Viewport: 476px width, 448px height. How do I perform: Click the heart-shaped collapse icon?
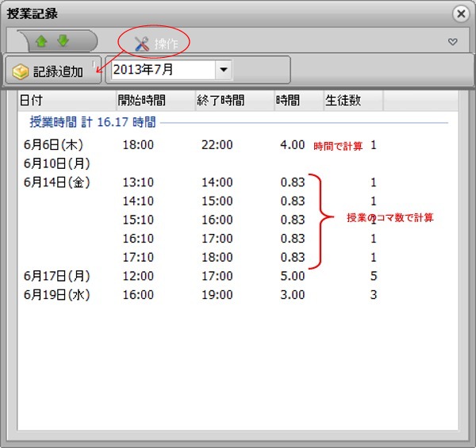(x=453, y=42)
